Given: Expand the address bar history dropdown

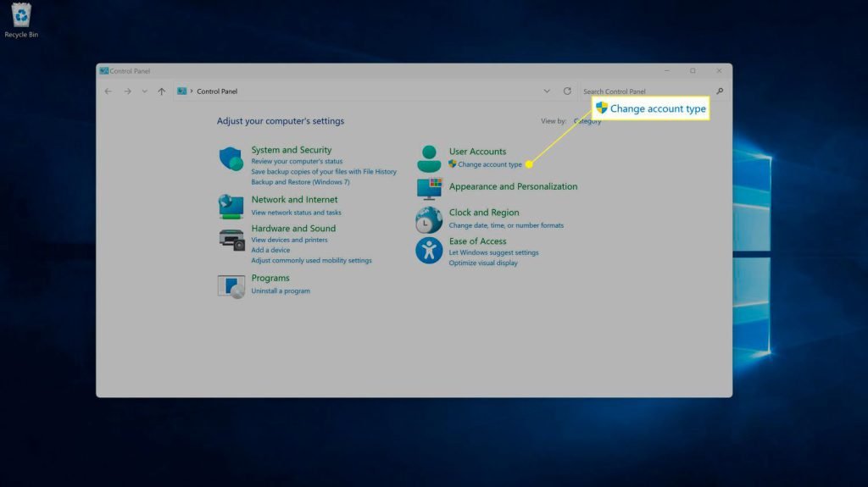Looking at the screenshot, I should (547, 91).
